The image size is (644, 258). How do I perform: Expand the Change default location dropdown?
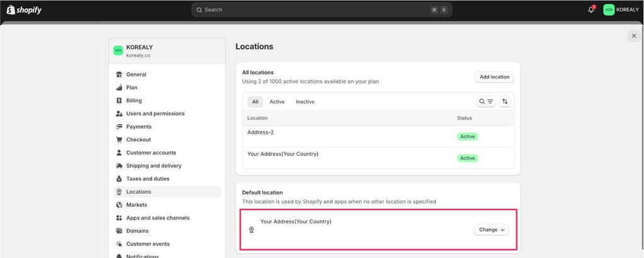pyautogui.click(x=491, y=230)
